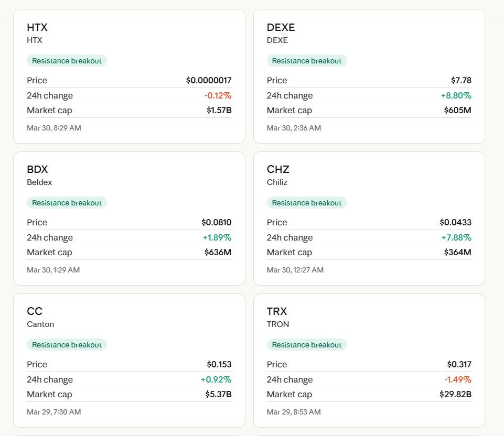Select Resistance breakout tag on Chiliz card
Screen dimensions: 504x436
(307, 203)
